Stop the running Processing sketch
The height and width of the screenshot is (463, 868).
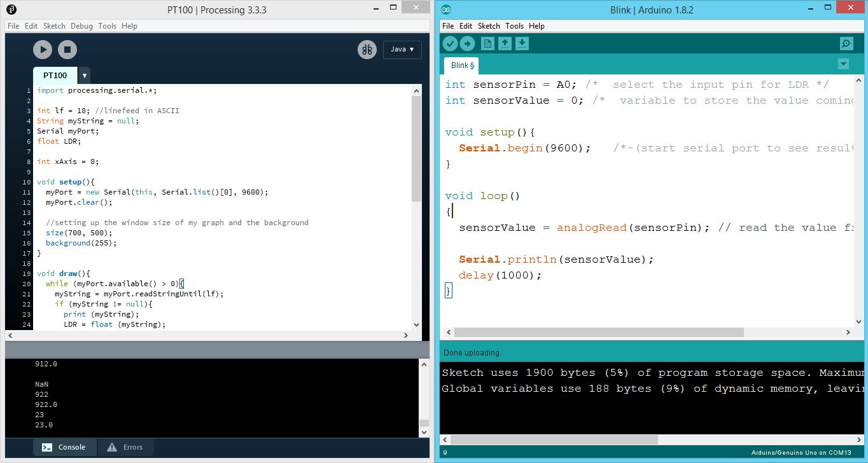coord(67,50)
